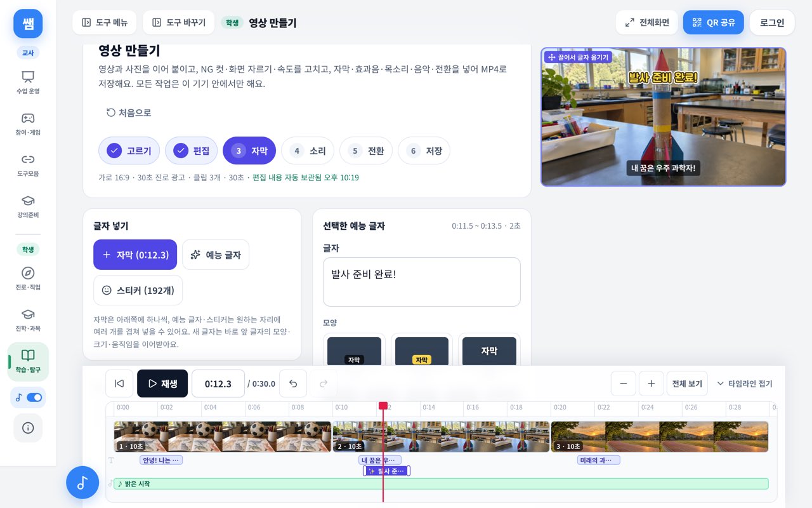Click the 로그인 button

click(x=772, y=23)
